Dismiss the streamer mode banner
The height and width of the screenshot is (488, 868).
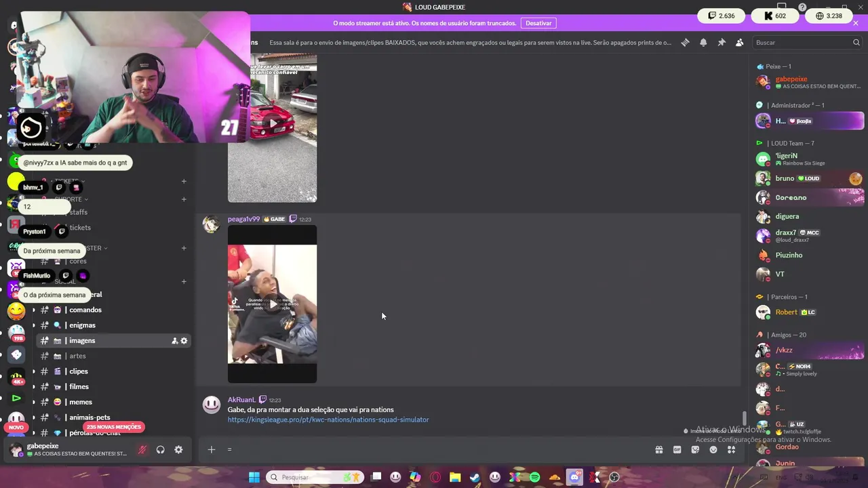856,23
